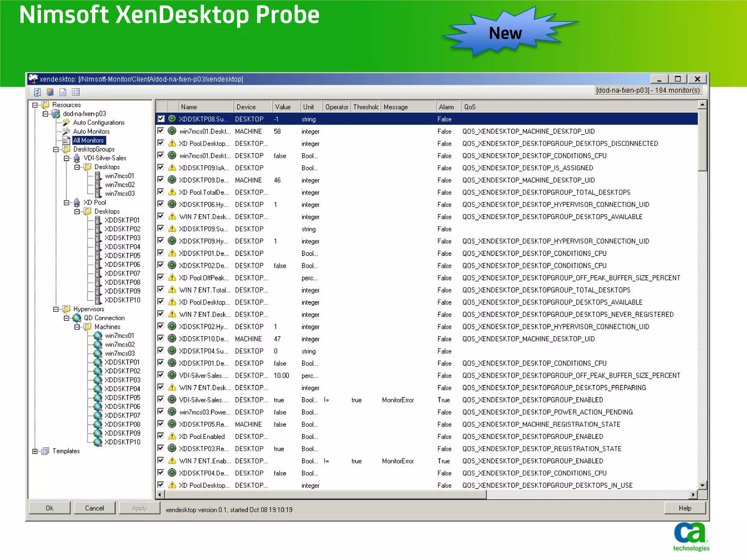Click the VDI-Silver-Sales group icon
Screen dimensions: 747x560
click(x=77, y=158)
